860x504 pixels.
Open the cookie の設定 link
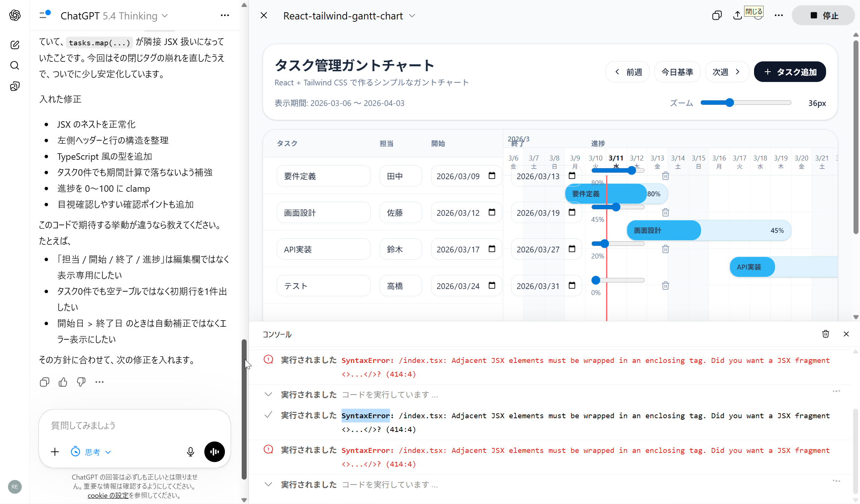(x=108, y=495)
